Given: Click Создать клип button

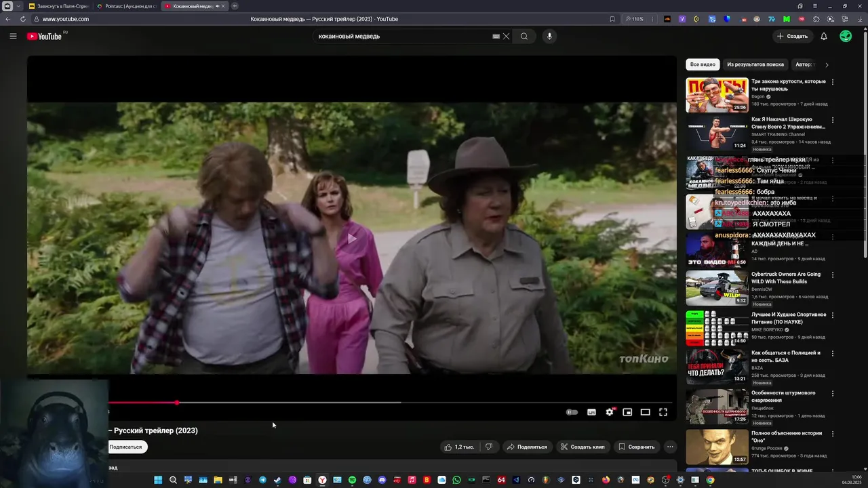Looking at the screenshot, I should point(583,447).
